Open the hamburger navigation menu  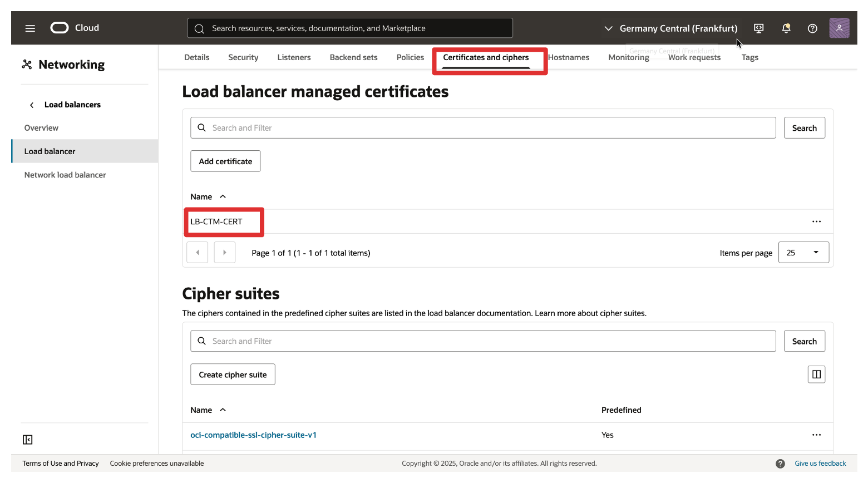click(30, 28)
